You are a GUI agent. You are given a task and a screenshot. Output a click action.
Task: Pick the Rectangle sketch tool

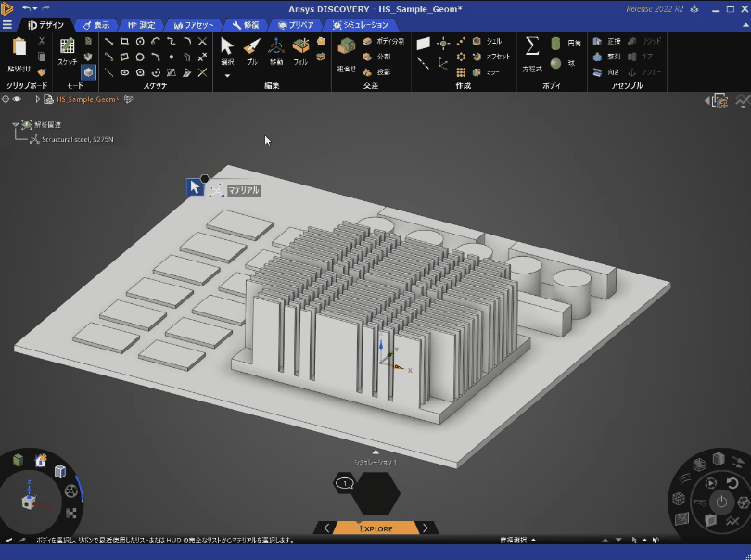124,42
